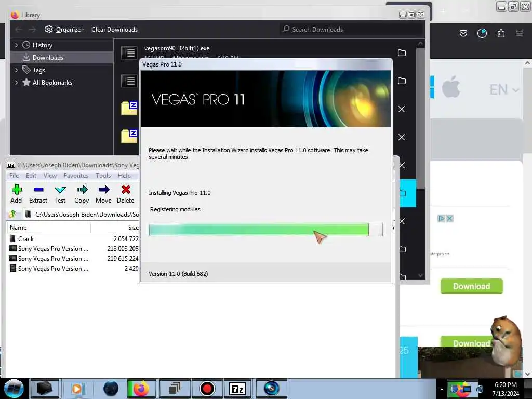The height and width of the screenshot is (399, 532).
Task: Open the File menu in 7-Zip
Action: 14,176
